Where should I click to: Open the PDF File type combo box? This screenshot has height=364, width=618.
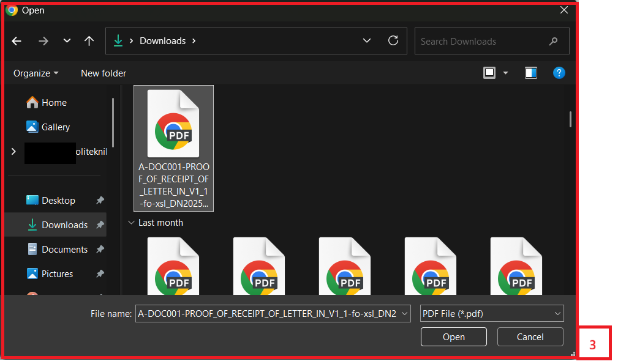coord(491,314)
